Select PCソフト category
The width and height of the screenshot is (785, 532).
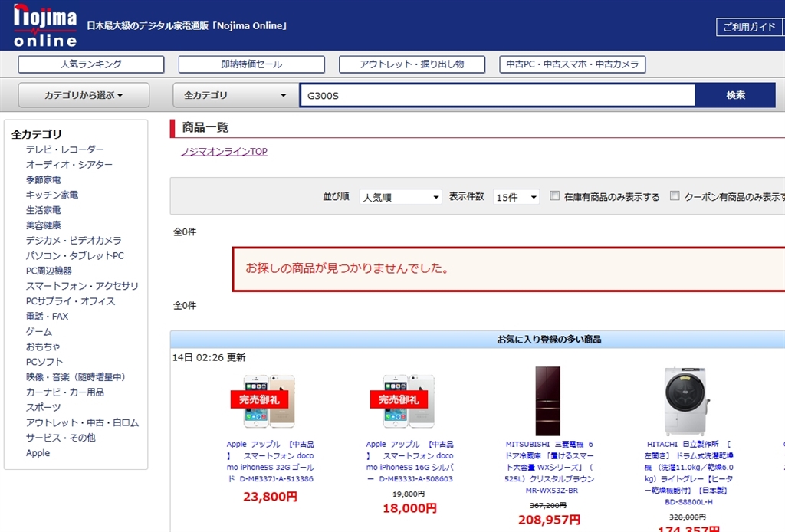coord(44,362)
